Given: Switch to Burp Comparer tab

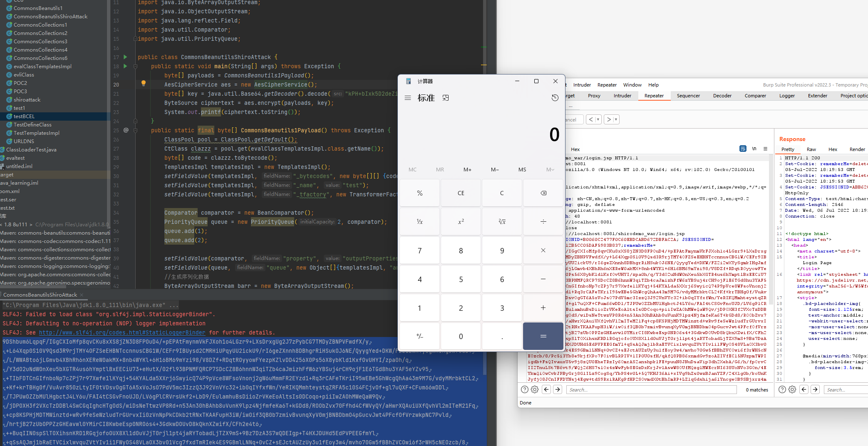Looking at the screenshot, I should tap(755, 96).
